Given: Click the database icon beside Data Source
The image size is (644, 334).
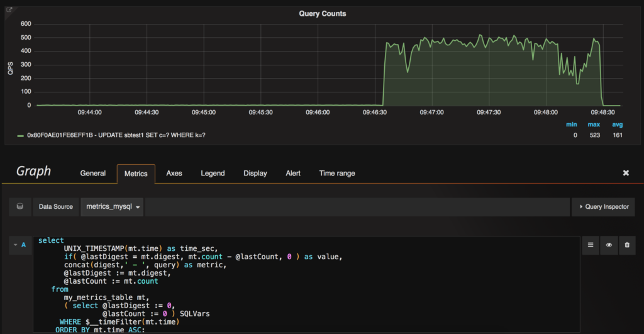Looking at the screenshot, I should point(19,206).
